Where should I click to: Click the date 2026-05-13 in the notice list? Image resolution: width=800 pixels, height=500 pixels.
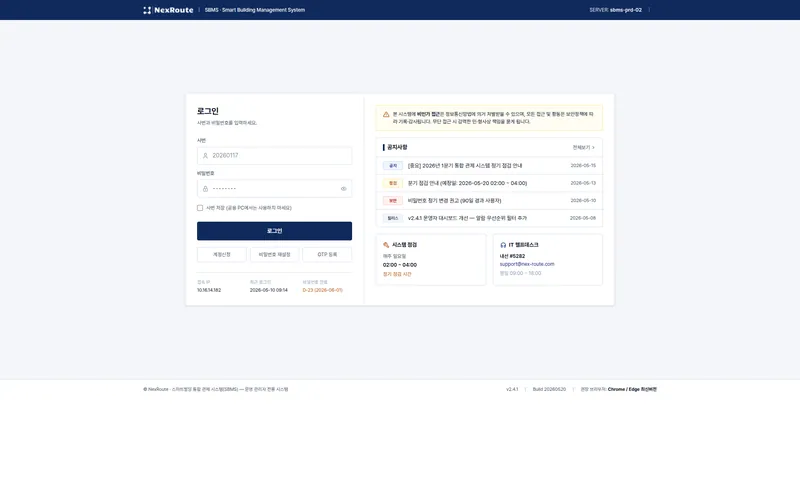click(x=583, y=183)
